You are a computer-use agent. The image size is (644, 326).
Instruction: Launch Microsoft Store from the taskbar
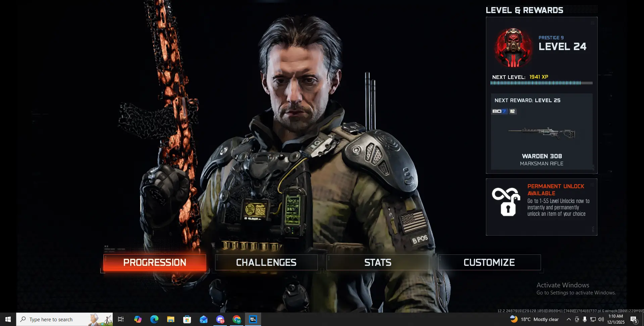[x=187, y=319]
